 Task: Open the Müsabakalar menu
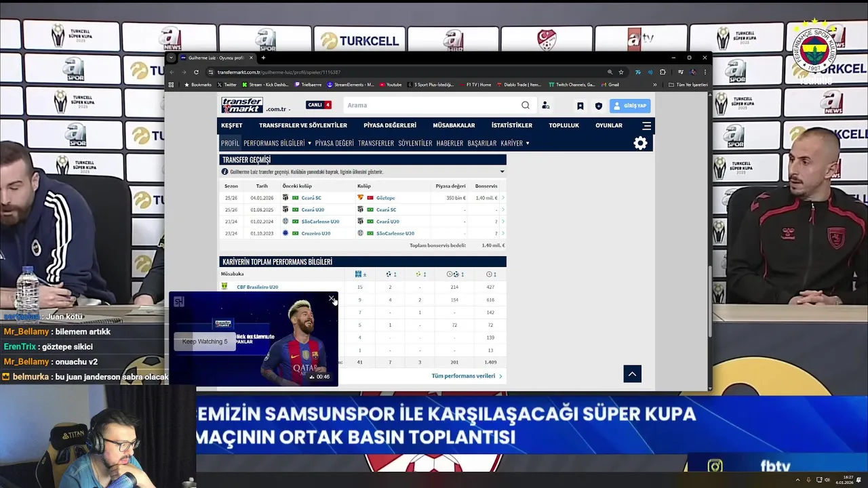[454, 125]
